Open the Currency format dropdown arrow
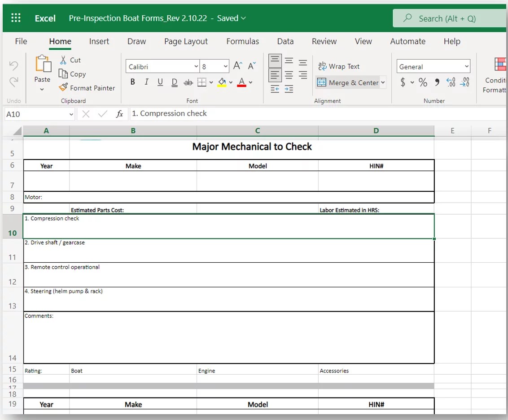The image size is (508, 420). 412,82
